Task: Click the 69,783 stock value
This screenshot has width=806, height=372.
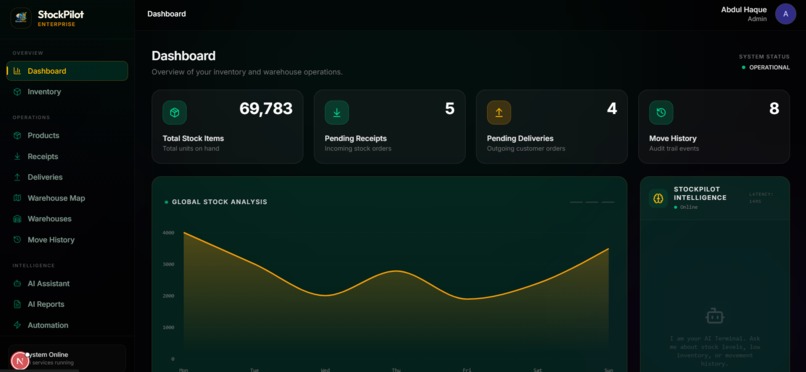Action: pyautogui.click(x=266, y=108)
